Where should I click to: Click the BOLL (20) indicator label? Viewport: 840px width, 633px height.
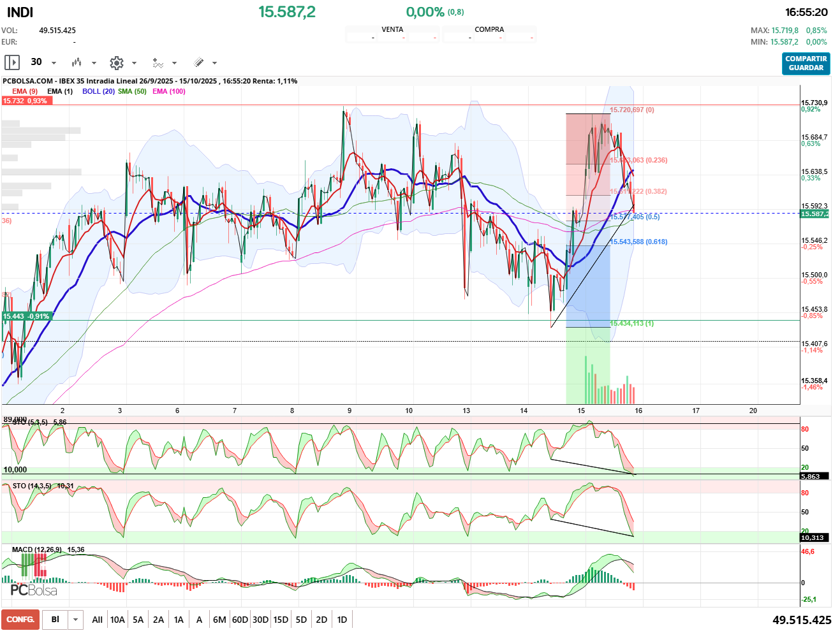[x=98, y=91]
